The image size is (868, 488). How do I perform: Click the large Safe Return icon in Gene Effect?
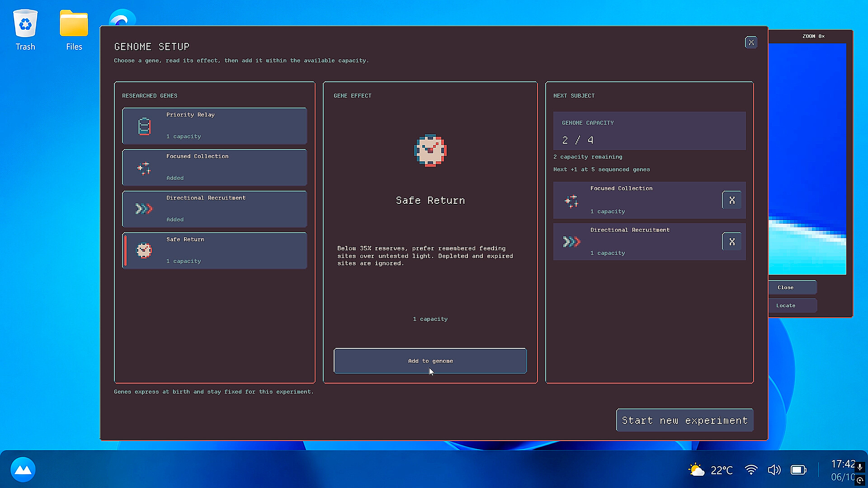(430, 150)
